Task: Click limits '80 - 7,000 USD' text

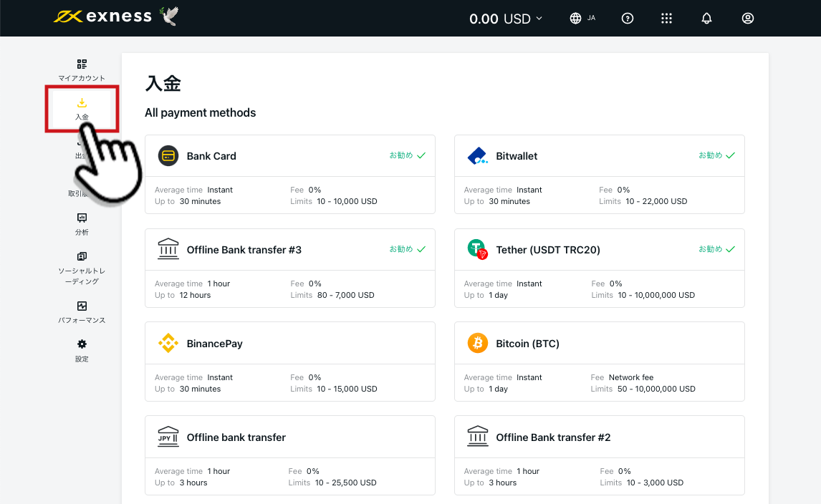Action: tap(345, 295)
